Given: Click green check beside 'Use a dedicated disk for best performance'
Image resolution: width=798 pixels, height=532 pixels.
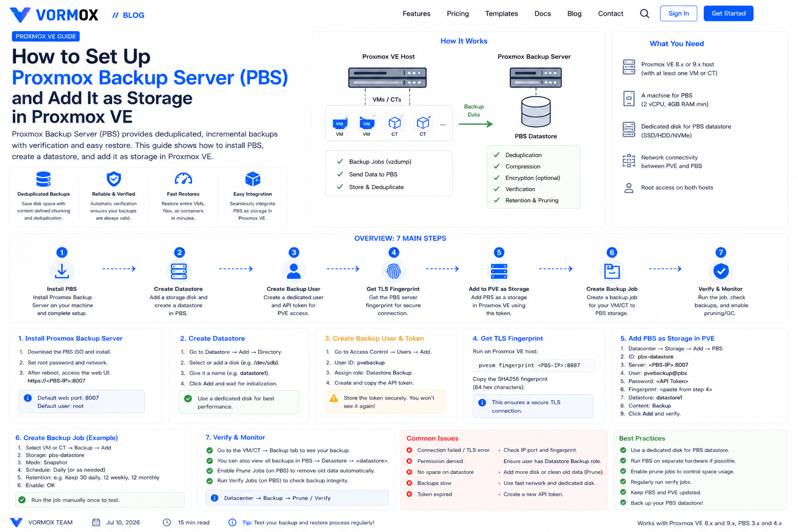Looking at the screenshot, I should pyautogui.click(x=188, y=398).
